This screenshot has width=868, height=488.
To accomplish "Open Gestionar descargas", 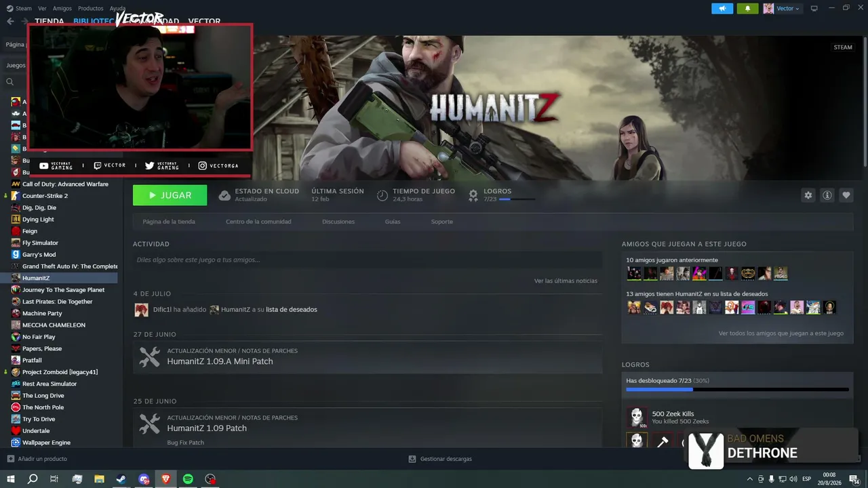I will (440, 459).
